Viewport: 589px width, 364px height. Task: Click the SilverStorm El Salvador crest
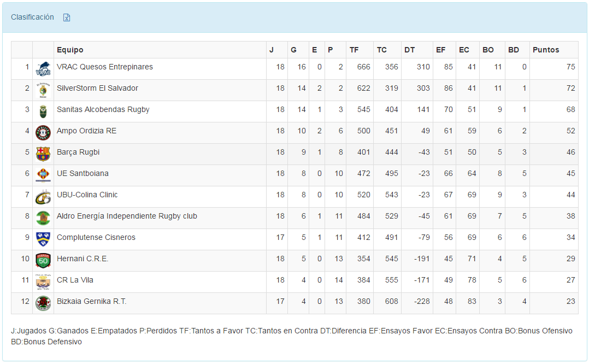(43, 90)
